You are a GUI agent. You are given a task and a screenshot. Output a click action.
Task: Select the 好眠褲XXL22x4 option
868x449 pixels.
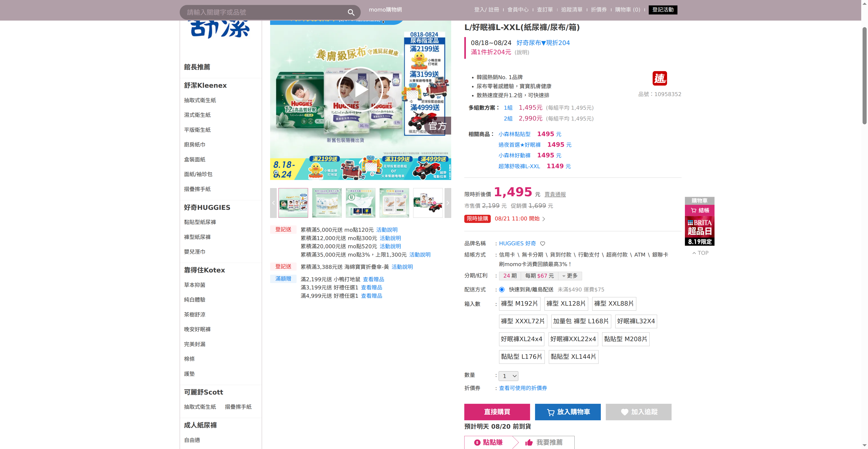(x=573, y=339)
